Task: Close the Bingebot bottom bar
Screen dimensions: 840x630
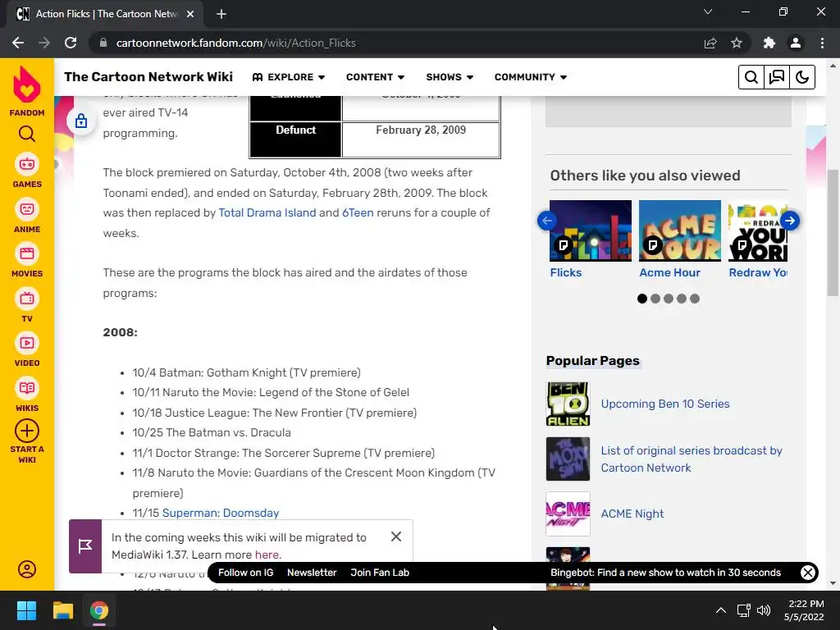Action: point(808,572)
